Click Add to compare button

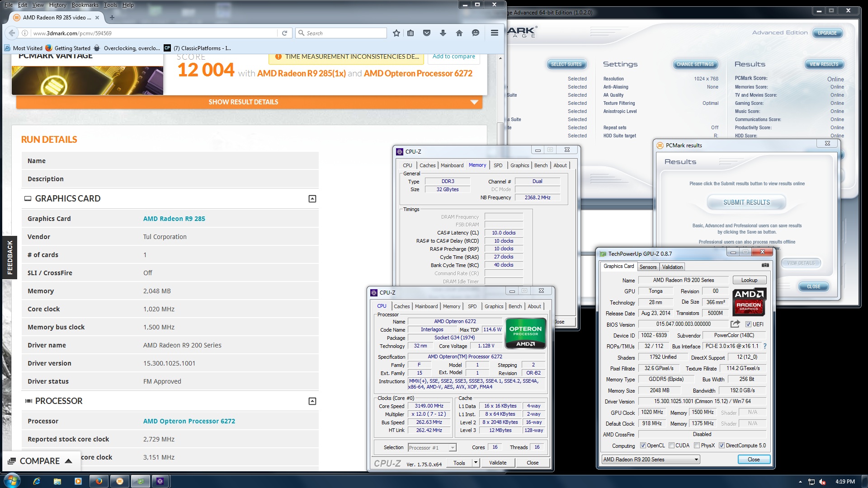[x=453, y=56]
